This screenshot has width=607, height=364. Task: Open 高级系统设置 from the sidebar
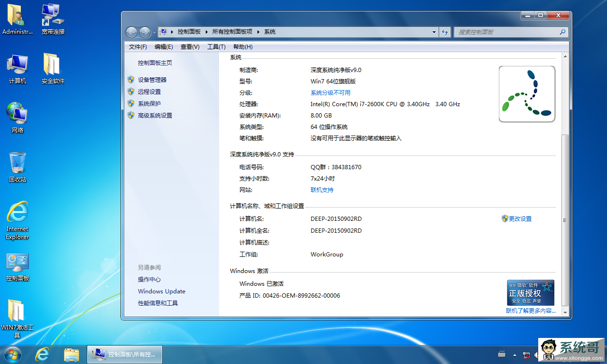click(x=155, y=116)
